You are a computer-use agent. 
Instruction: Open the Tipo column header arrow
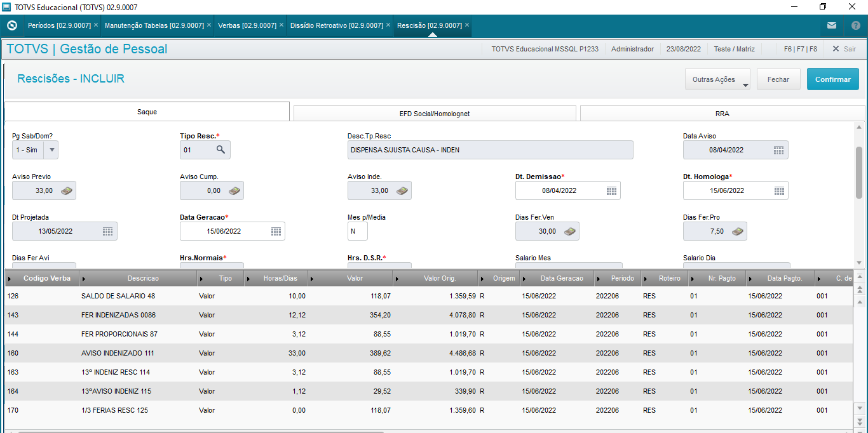pos(201,279)
